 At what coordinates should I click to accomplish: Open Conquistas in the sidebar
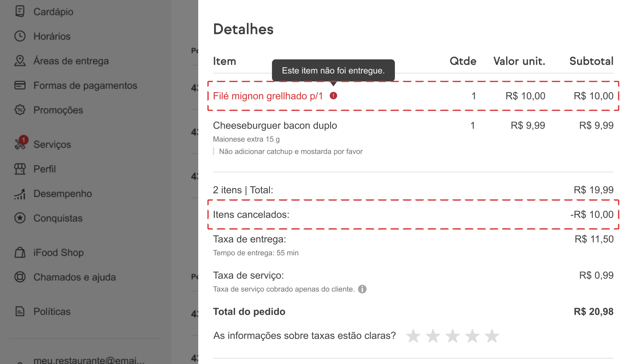click(x=58, y=218)
